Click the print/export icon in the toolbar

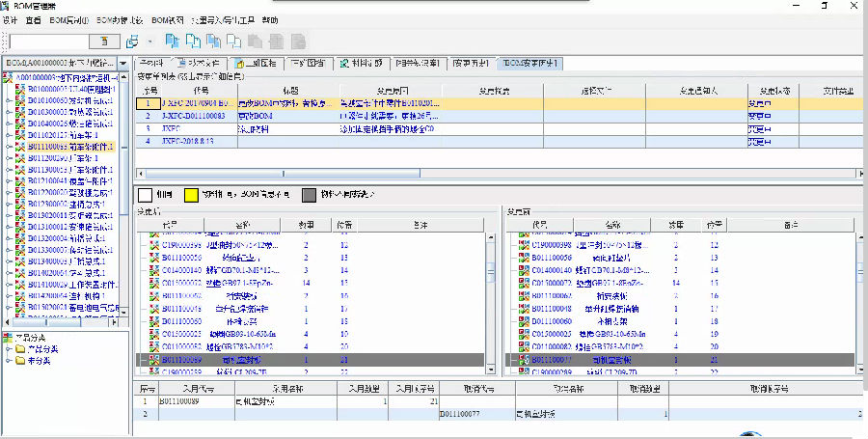pyautogui.click(x=132, y=41)
